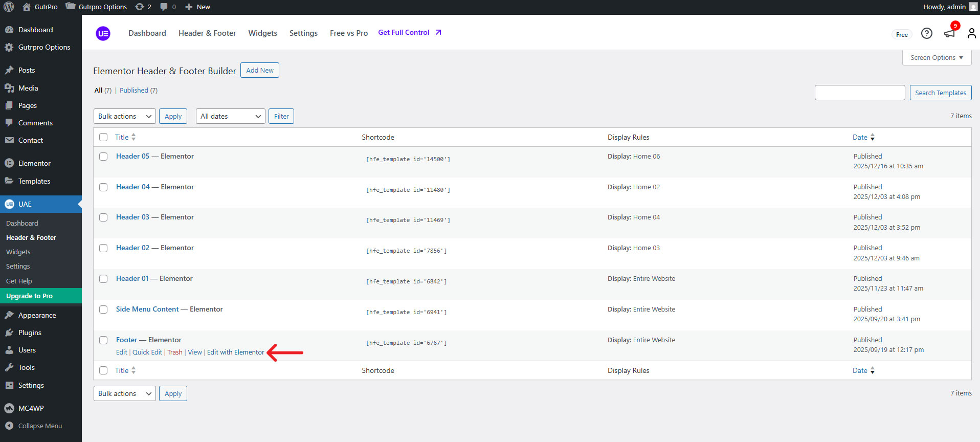Click the Collapse Menu icon

(x=9, y=426)
